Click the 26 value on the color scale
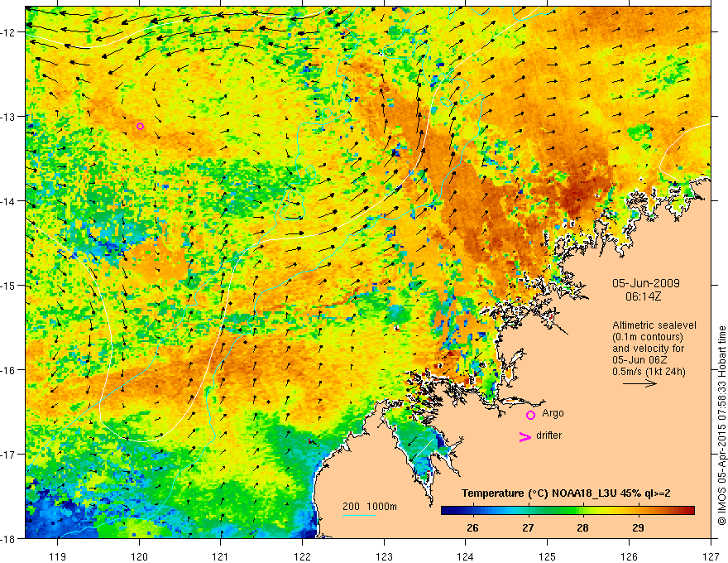 coord(472,527)
